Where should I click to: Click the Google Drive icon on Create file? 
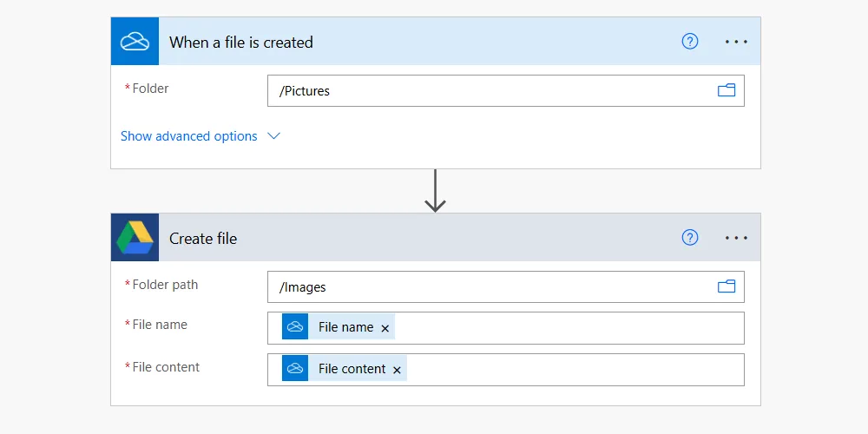tap(135, 238)
